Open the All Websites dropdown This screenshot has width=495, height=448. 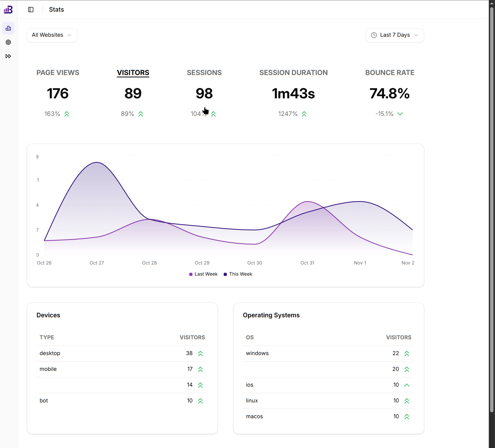[52, 35]
